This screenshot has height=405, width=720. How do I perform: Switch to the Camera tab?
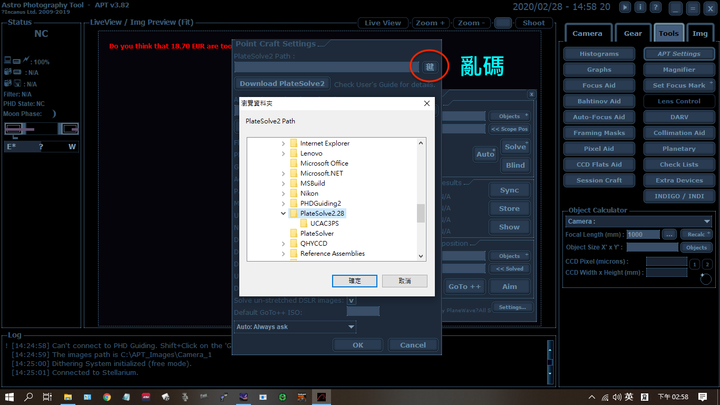click(x=587, y=33)
